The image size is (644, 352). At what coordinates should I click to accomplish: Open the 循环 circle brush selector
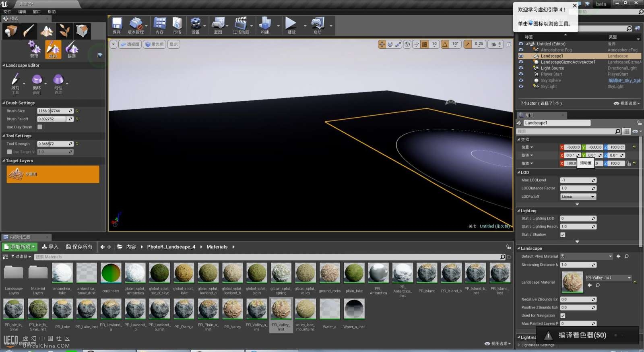click(37, 83)
